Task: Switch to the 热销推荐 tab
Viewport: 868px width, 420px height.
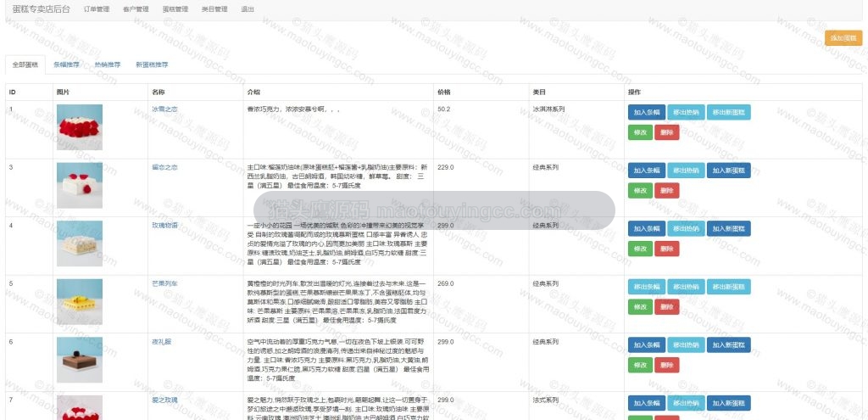Action: [x=108, y=64]
